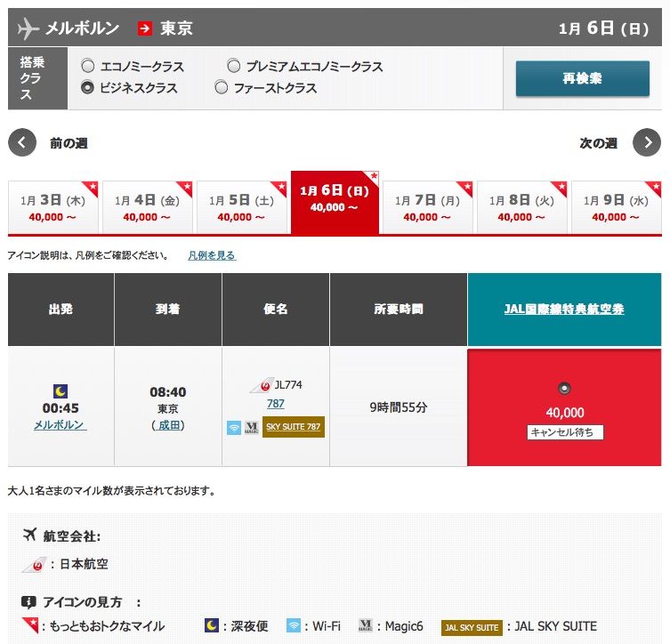Select the エコノミークラス radio button
Image resolution: width=670 pixels, height=644 pixels.
pos(88,66)
